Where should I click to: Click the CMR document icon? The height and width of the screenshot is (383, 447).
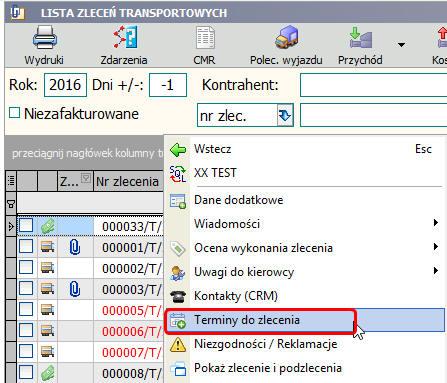[205, 37]
